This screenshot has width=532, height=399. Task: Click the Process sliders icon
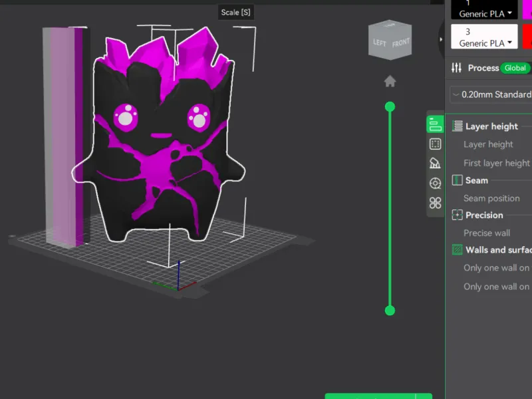[456, 68]
